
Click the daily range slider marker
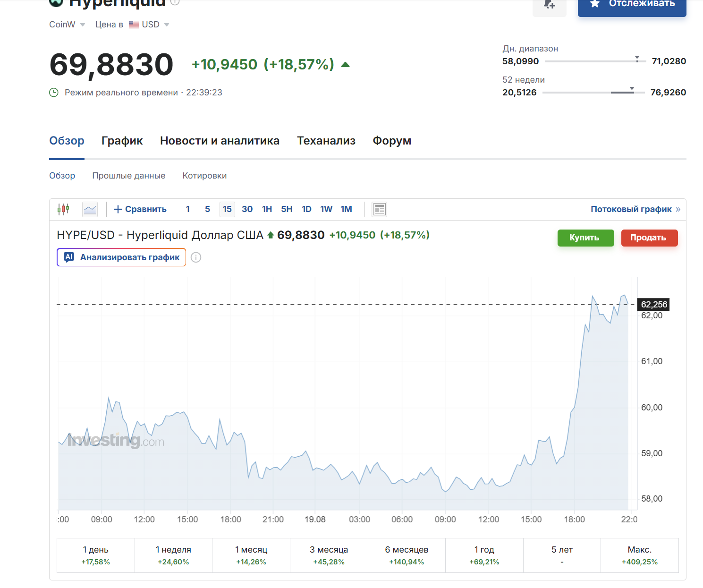(637, 59)
